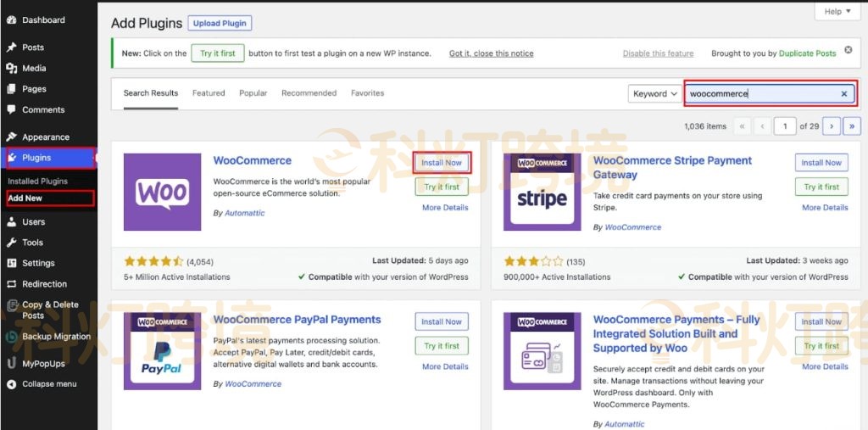
Task: Open More Details for Stripe Gateway
Action: point(825,208)
